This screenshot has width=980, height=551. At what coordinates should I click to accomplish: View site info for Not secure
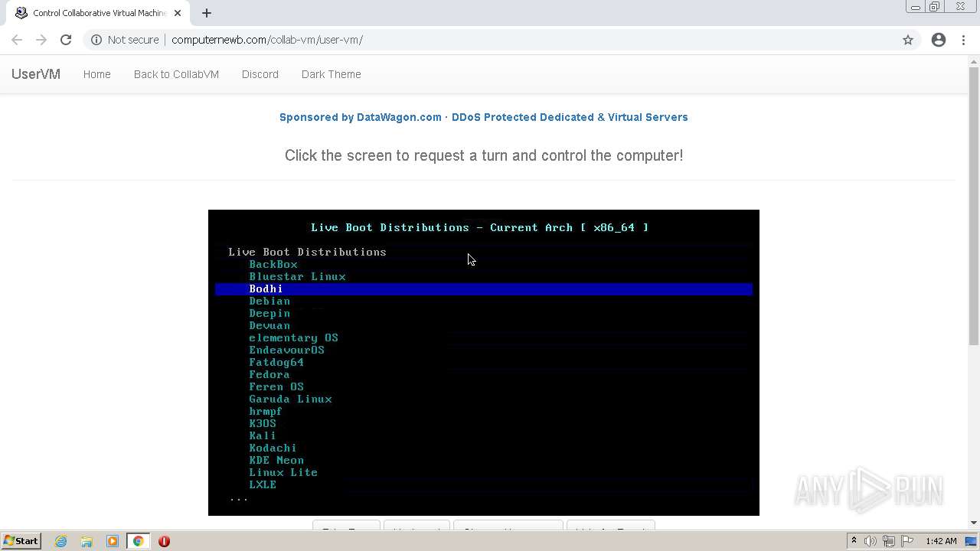125,40
